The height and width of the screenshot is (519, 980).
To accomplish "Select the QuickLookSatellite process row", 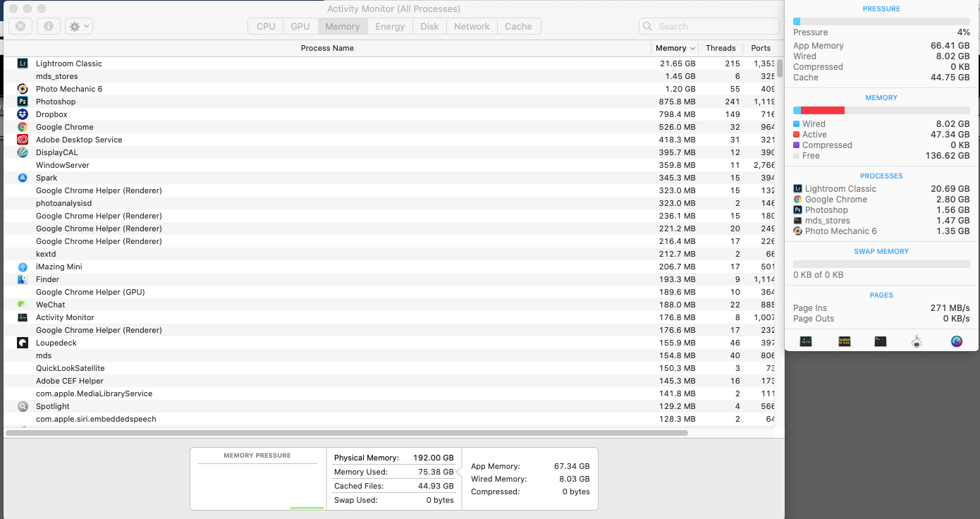I will click(x=389, y=368).
